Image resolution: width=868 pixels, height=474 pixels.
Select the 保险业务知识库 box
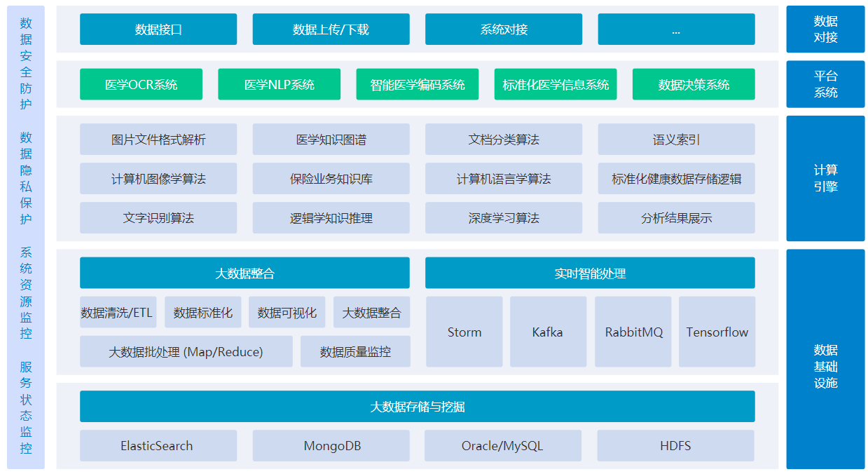(331, 179)
